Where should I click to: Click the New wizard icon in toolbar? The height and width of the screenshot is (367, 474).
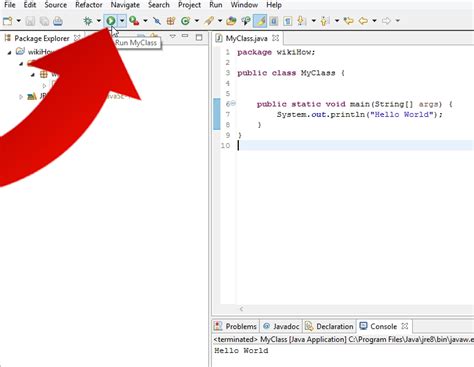pos(7,21)
